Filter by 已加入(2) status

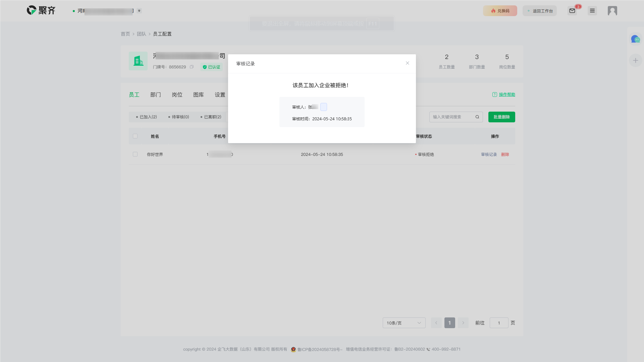pyautogui.click(x=146, y=117)
